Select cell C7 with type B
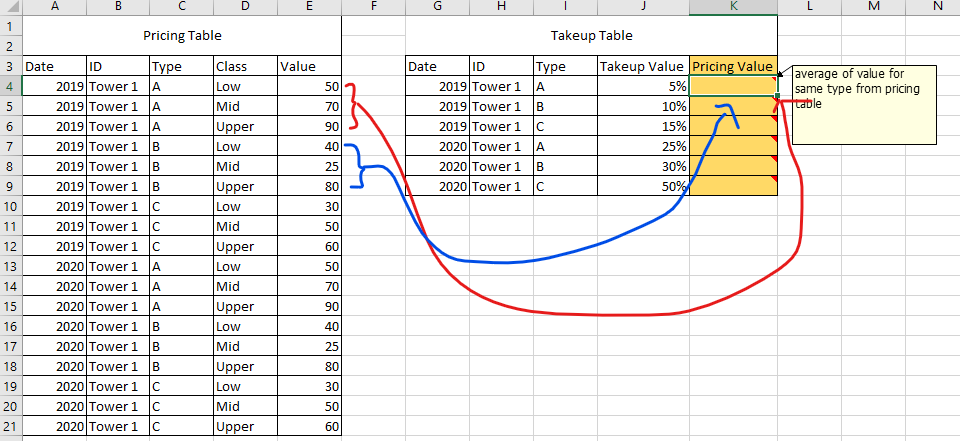This screenshot has width=960, height=441. (x=182, y=146)
